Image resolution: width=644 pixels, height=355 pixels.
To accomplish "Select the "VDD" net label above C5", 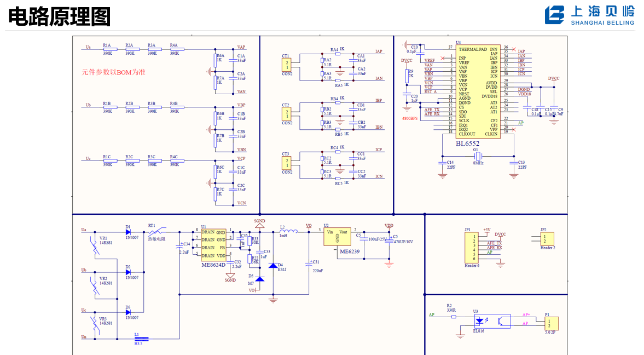I will (x=389, y=225).
